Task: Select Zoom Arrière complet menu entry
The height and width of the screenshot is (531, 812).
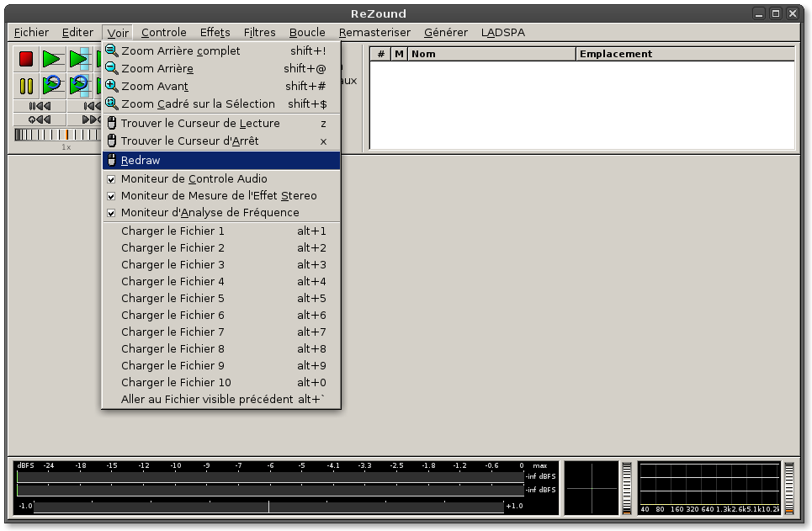Action: [221, 50]
